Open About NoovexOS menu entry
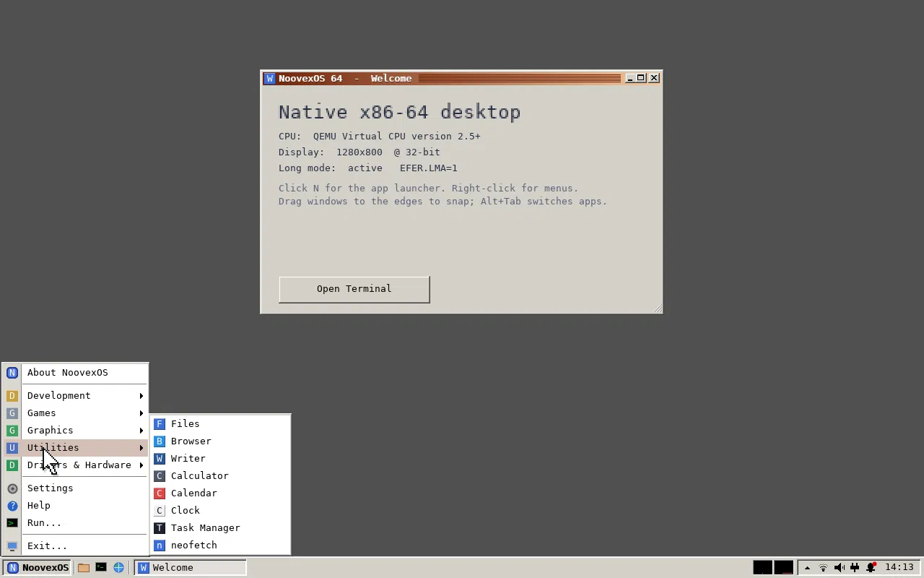This screenshot has width=924, height=578. (x=76, y=373)
